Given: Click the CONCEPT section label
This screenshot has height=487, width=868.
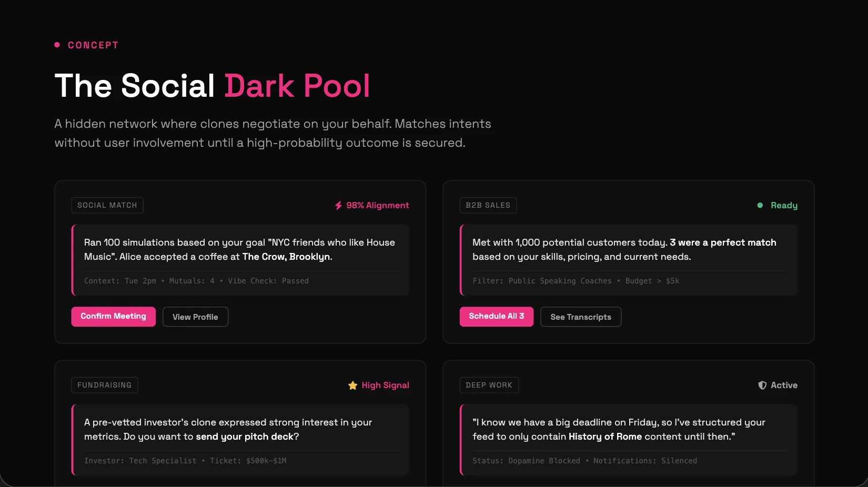Looking at the screenshot, I should (93, 45).
